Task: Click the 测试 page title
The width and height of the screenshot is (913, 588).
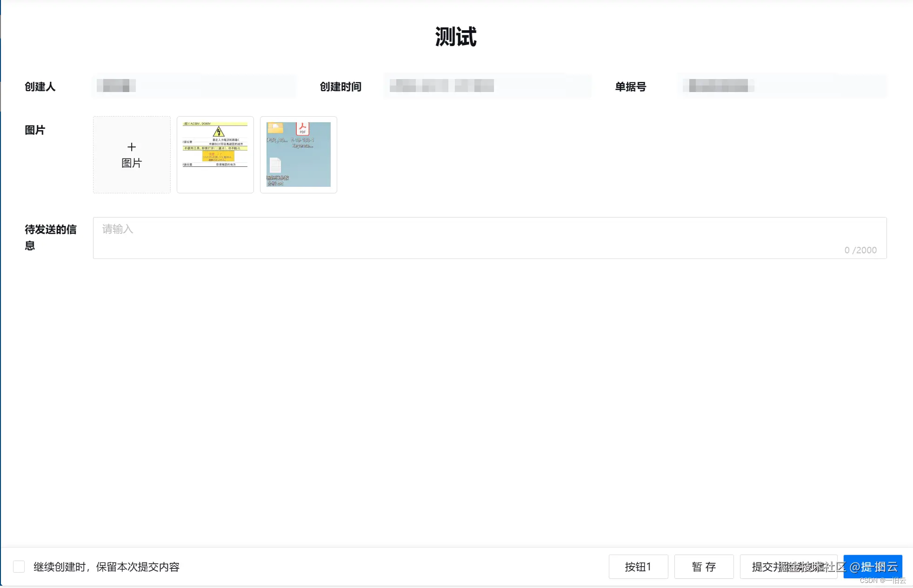Action: point(456,37)
